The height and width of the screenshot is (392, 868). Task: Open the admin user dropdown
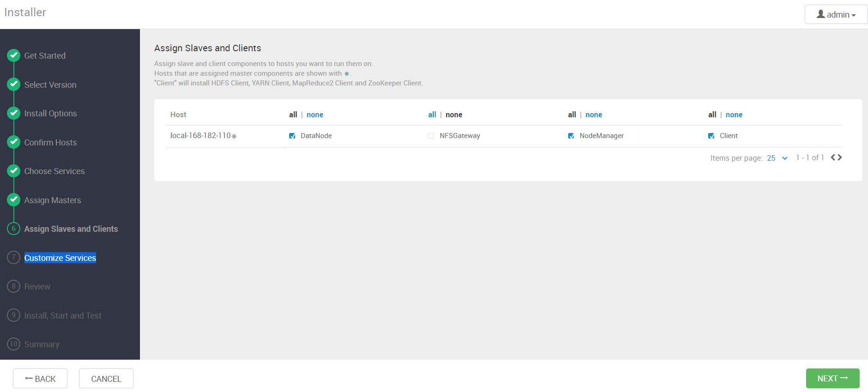836,15
